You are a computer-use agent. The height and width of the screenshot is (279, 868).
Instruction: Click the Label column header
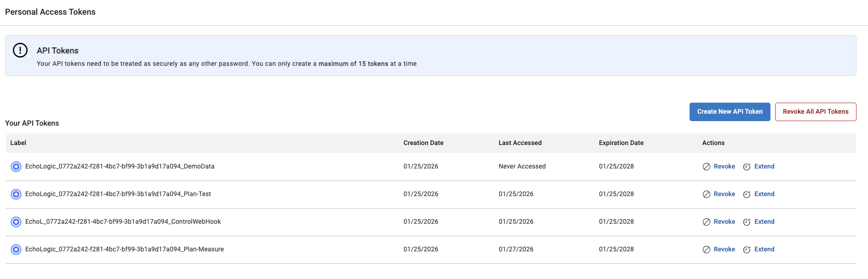18,143
